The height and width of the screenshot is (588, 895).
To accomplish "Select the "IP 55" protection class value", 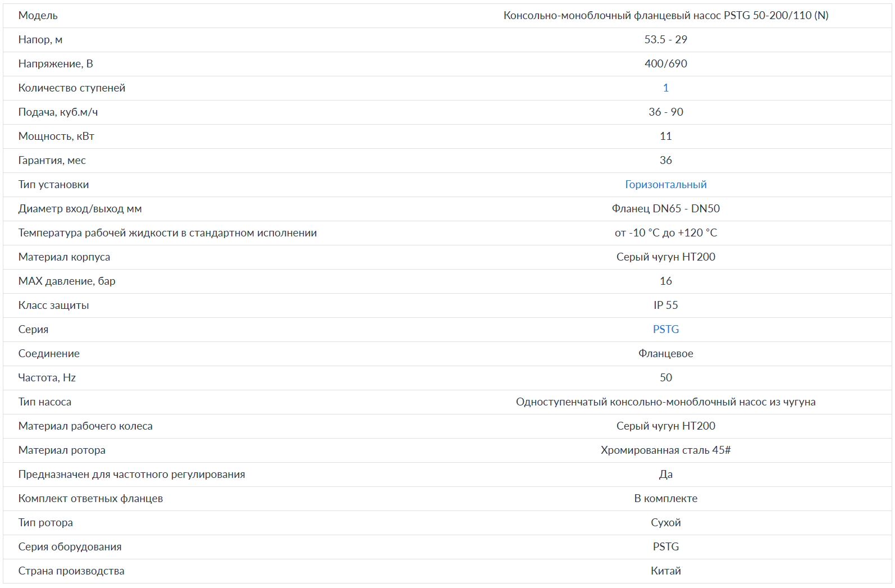I will (665, 306).
